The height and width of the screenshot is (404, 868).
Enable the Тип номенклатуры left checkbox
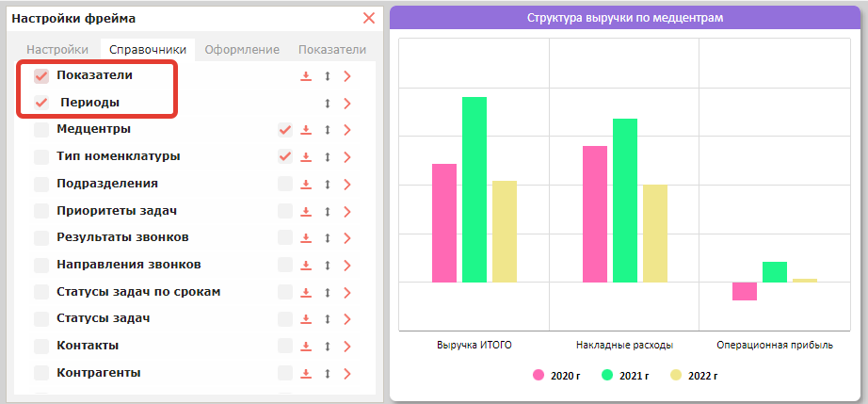pyautogui.click(x=41, y=157)
